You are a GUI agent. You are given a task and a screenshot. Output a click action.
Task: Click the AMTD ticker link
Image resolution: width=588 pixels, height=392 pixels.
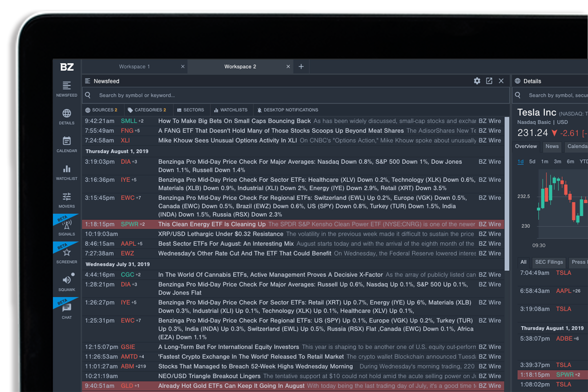(x=129, y=357)
